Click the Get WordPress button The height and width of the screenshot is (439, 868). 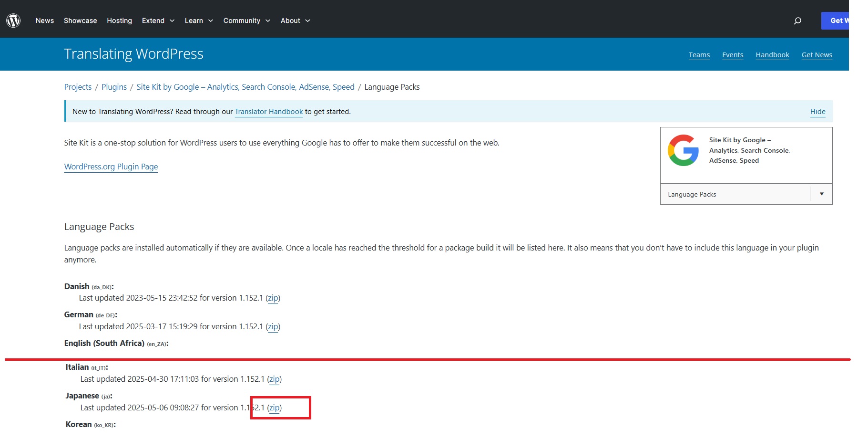point(835,21)
